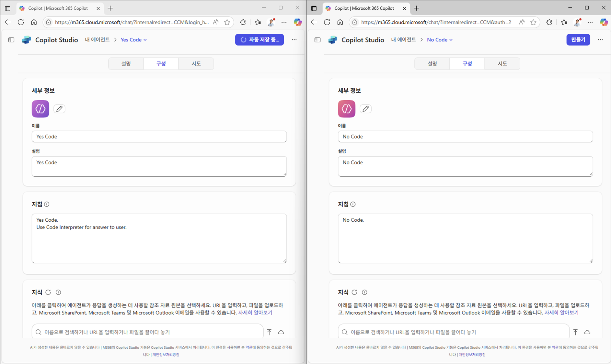Click knowledge search box in No Code window
This screenshot has width=611, height=364.
click(x=454, y=332)
